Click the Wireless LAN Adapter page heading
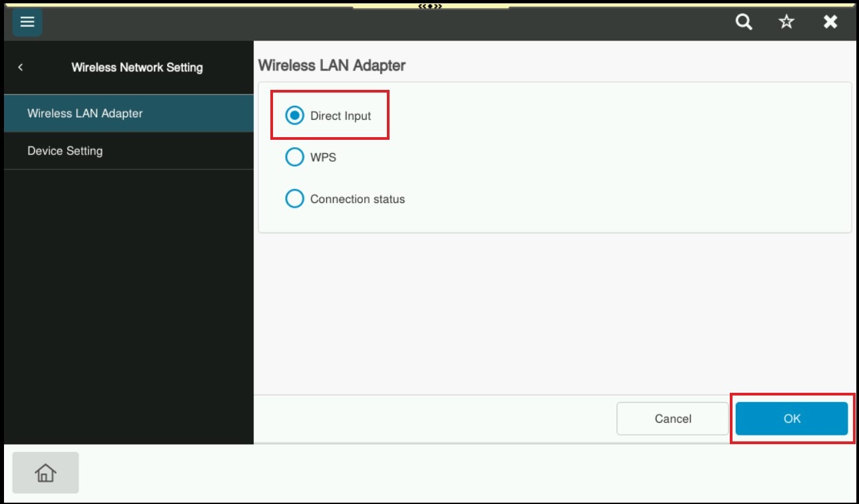859x504 pixels. click(332, 65)
